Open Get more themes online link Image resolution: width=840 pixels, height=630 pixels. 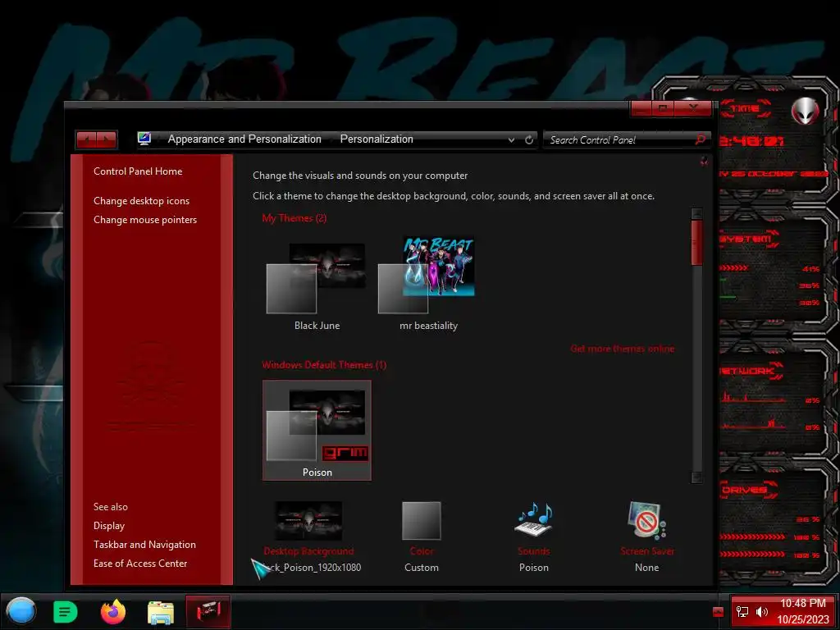click(x=622, y=349)
